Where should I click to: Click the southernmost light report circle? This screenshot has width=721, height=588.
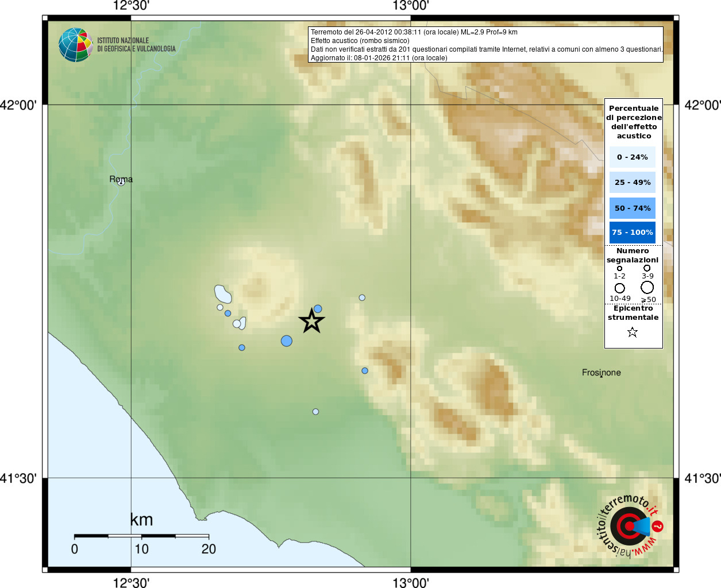(x=315, y=412)
